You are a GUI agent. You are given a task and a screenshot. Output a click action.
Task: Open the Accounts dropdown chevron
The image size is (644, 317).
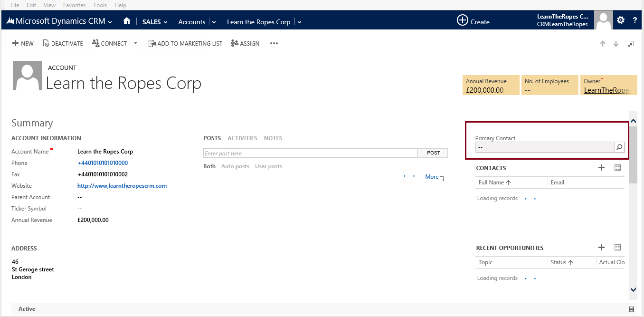(x=213, y=21)
